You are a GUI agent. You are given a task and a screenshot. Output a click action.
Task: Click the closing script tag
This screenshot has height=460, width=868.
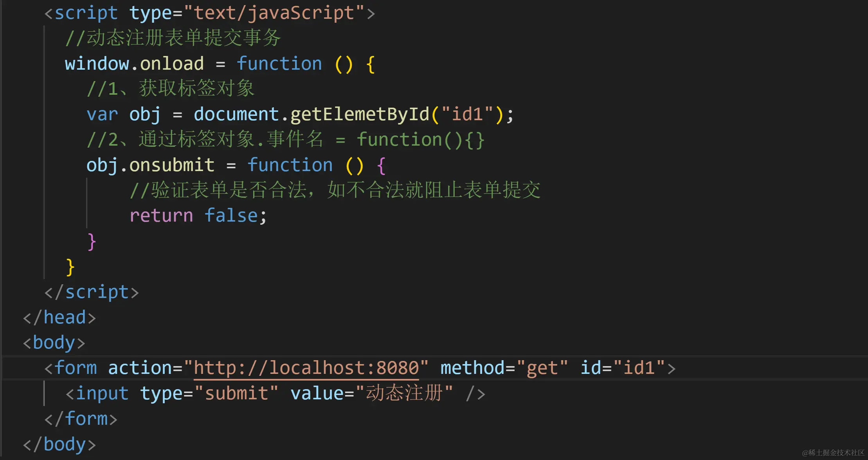pyautogui.click(x=92, y=292)
